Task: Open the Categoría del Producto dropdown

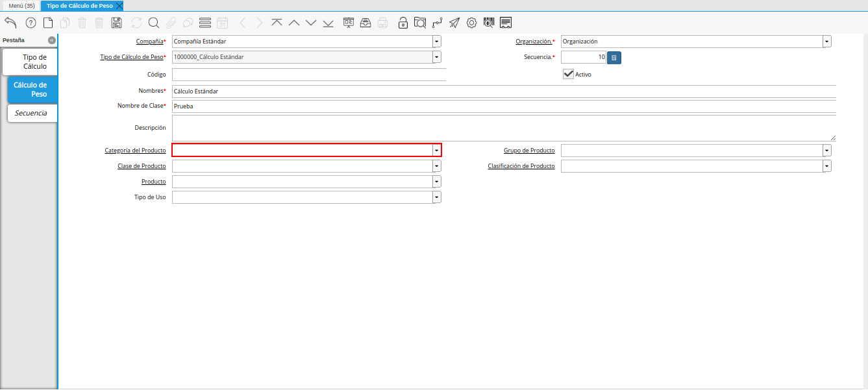Action: [437, 151]
